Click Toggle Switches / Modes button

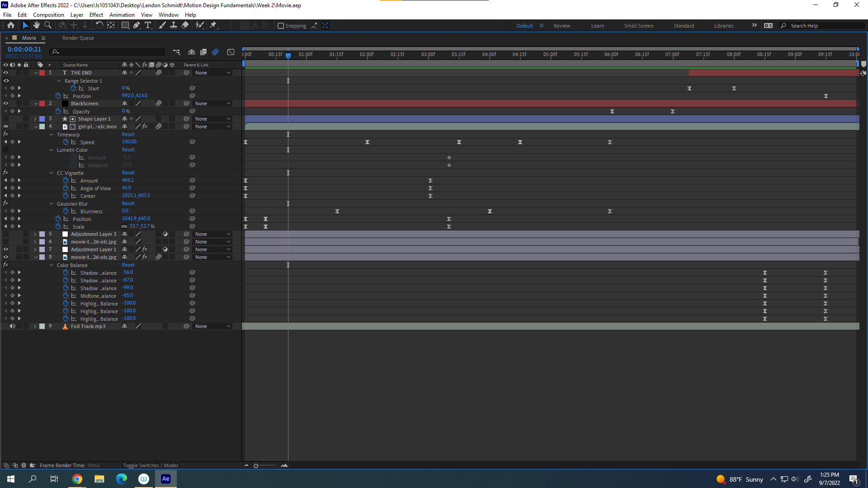tap(151, 465)
